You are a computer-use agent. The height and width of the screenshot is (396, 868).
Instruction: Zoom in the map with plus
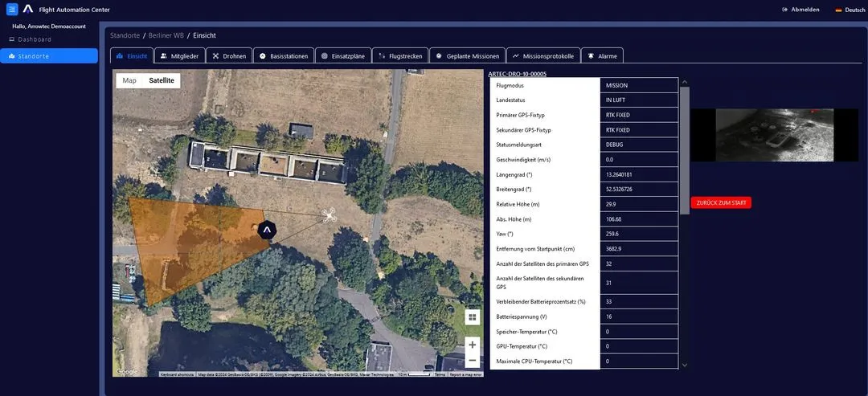(x=473, y=345)
